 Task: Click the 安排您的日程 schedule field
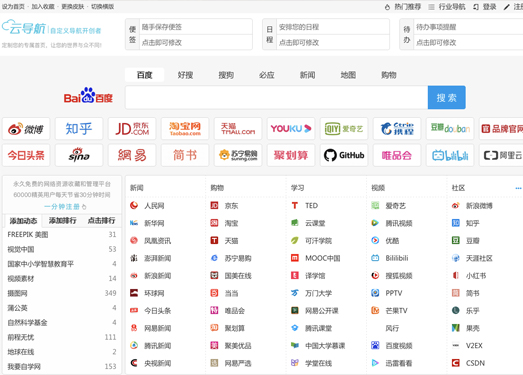click(x=333, y=27)
